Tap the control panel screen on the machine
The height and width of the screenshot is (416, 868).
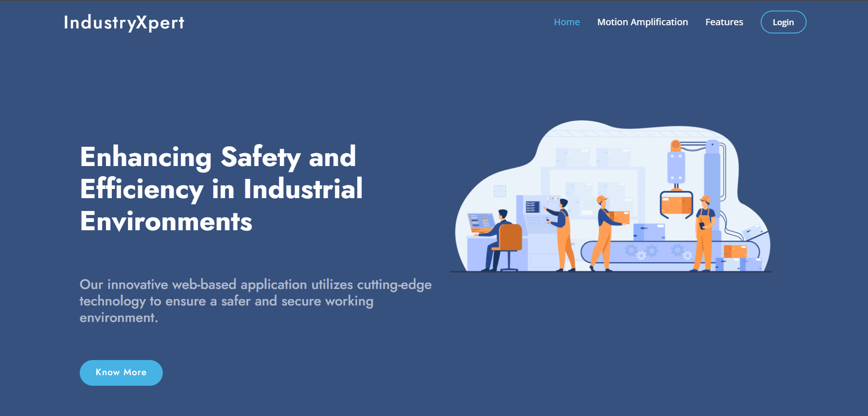coord(532,207)
